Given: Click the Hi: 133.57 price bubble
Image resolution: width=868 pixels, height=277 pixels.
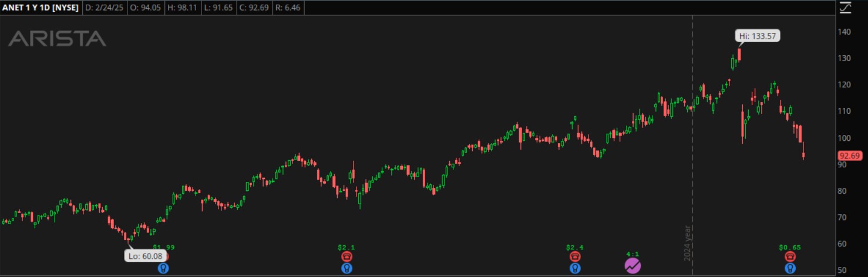Looking at the screenshot, I should (758, 36).
